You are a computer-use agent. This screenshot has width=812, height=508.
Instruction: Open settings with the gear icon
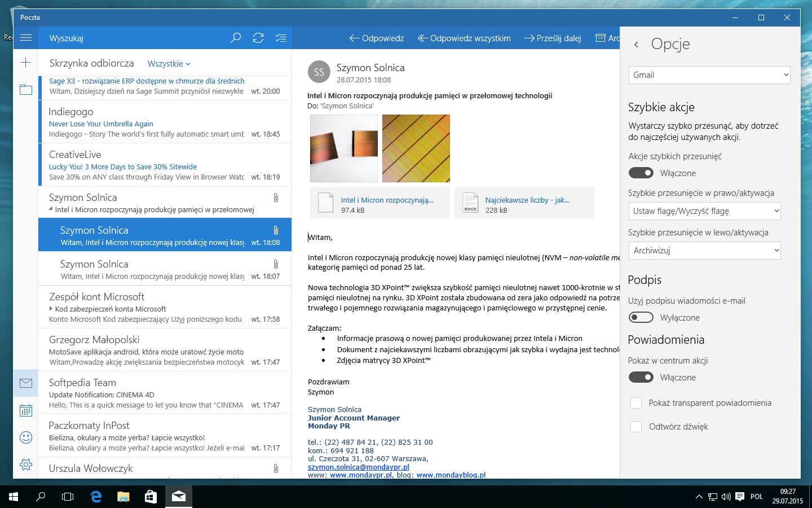[x=26, y=465]
